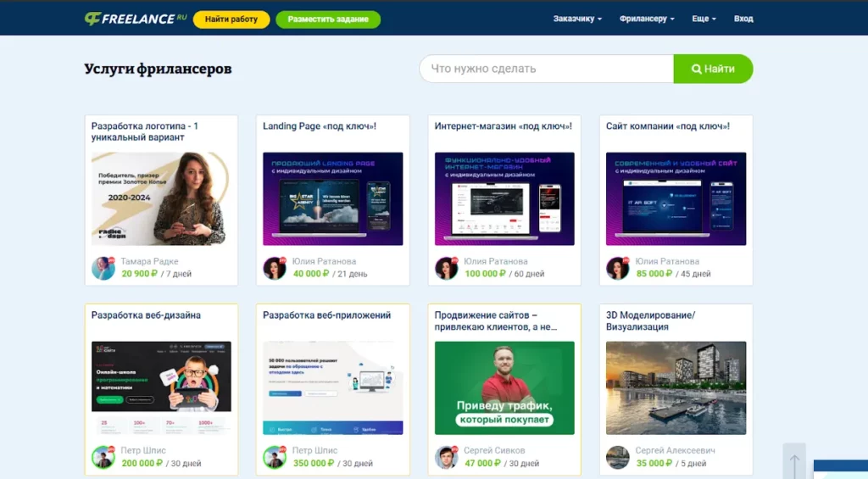This screenshot has width=868, height=479.
Task: Click the Вход menu item
Action: [743, 19]
